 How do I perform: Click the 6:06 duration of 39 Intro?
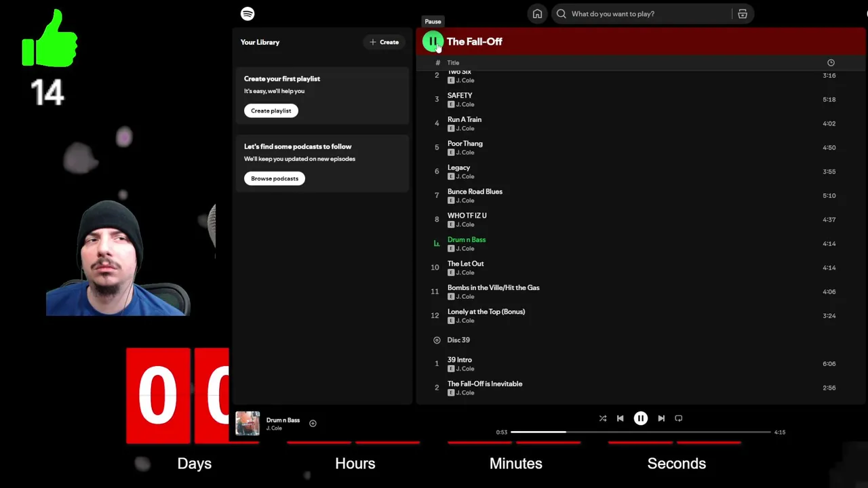[x=829, y=364]
